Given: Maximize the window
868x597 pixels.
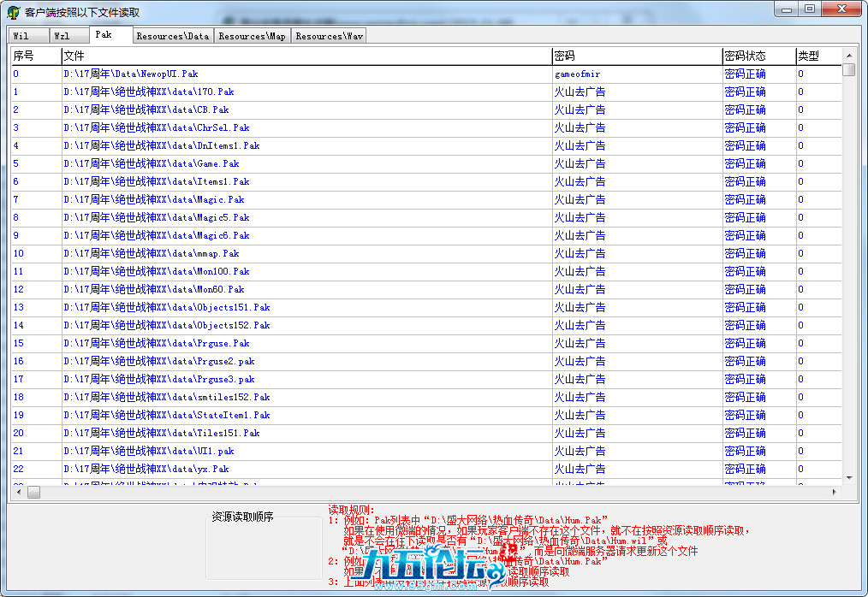Looking at the screenshot, I should pyautogui.click(x=809, y=9).
